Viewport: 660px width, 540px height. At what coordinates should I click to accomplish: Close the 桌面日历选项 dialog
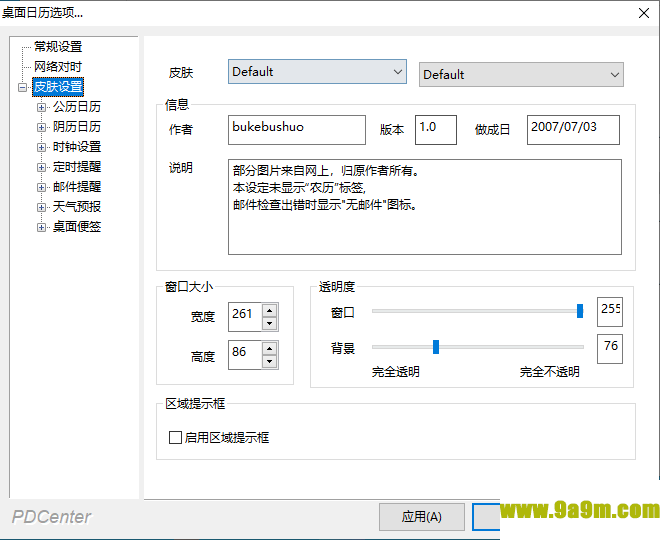pos(644,13)
